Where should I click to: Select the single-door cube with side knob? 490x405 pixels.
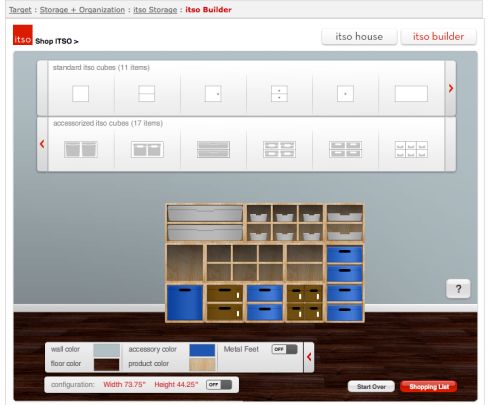point(213,94)
